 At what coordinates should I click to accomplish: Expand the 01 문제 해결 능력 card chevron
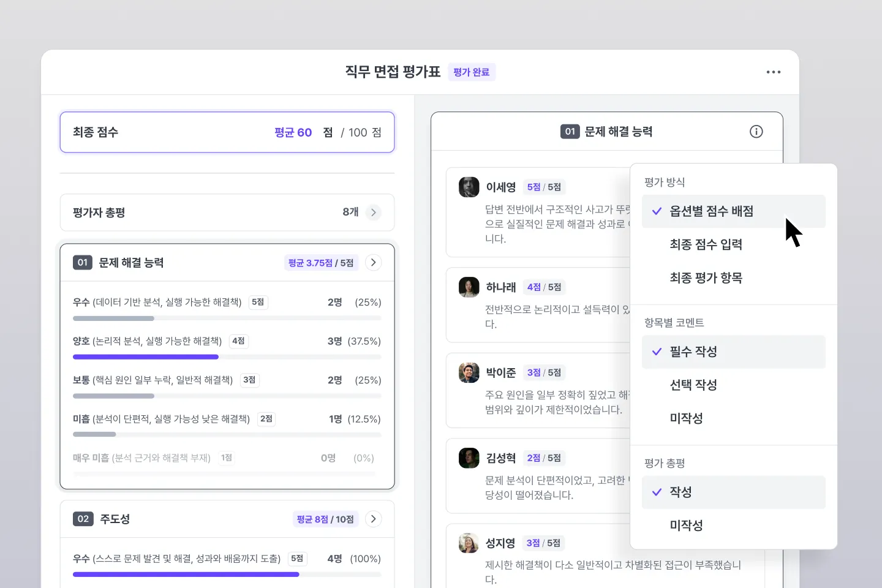374,263
